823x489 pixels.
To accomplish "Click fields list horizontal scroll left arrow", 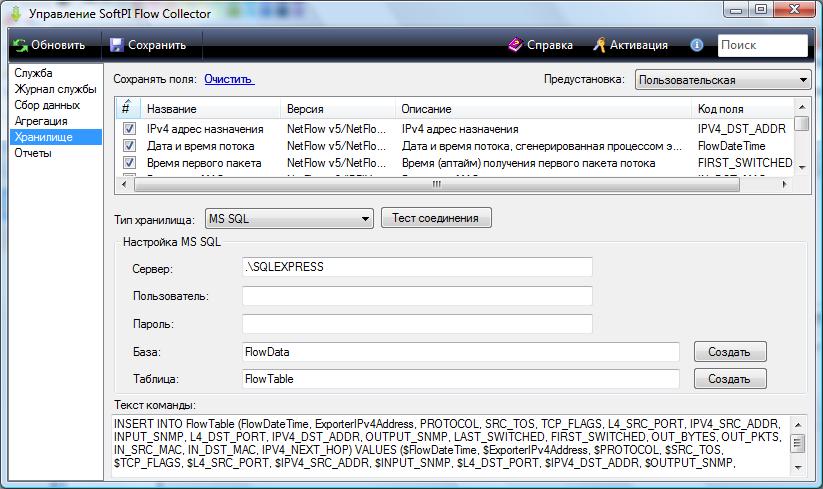I will 124,184.
